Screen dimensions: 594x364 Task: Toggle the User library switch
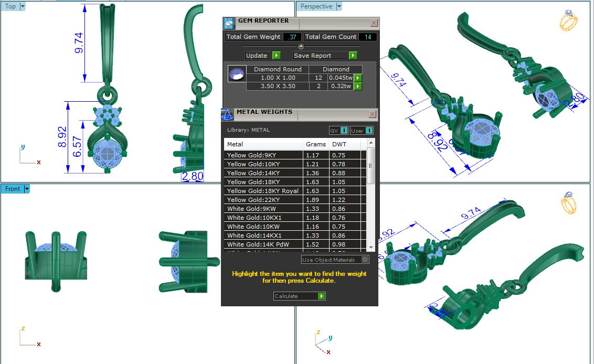coord(369,131)
